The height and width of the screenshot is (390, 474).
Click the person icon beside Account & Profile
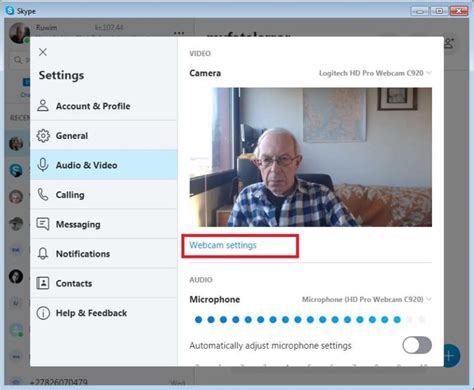tap(43, 106)
